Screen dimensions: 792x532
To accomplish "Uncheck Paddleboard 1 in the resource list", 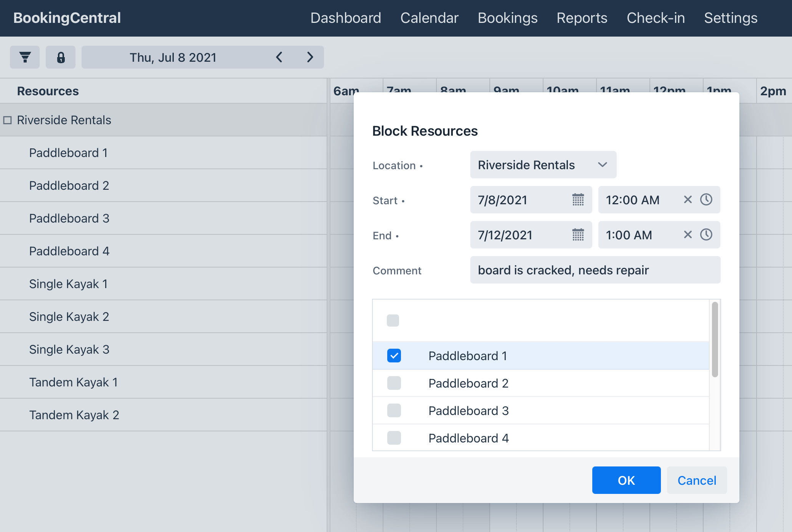I will pyautogui.click(x=394, y=355).
